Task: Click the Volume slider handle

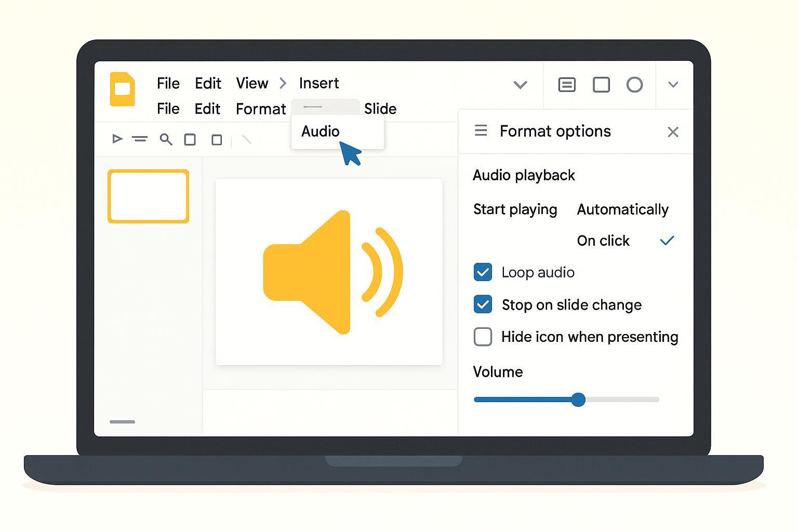Action: coord(578,400)
